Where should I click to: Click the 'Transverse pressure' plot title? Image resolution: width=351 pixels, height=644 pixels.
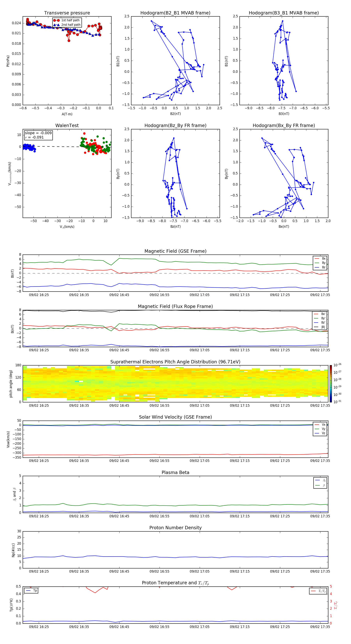(67, 13)
